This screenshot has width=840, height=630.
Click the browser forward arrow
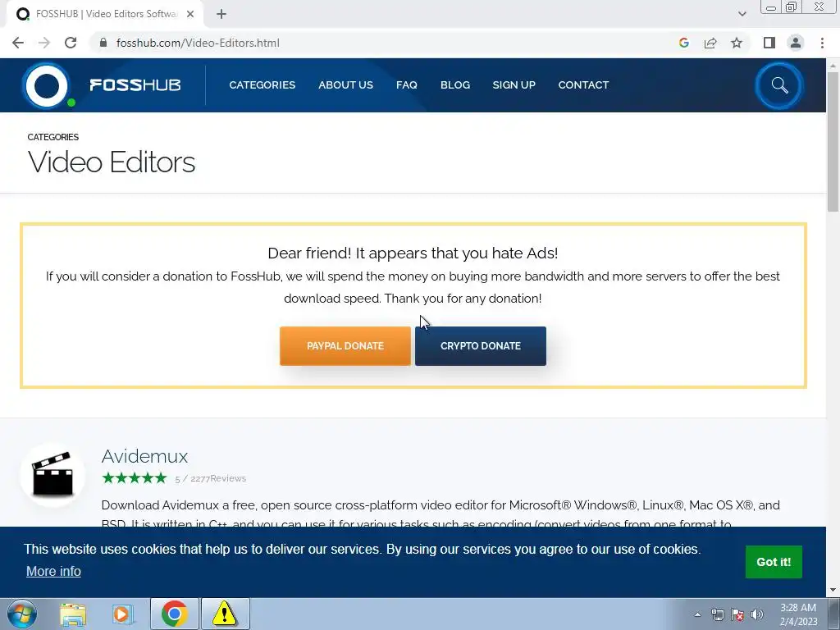(x=44, y=43)
